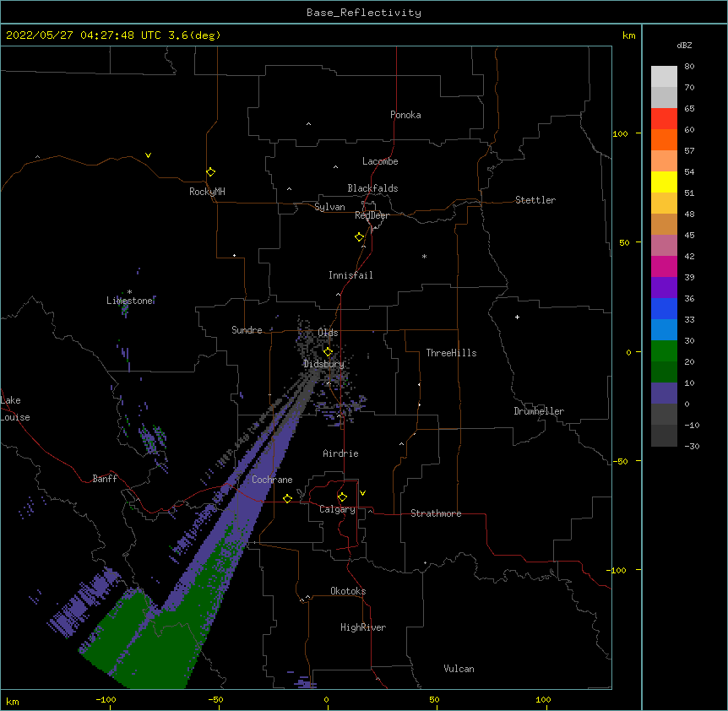
Task: Select the slate purple 0-10 dBZ swatch
Action: pyautogui.click(x=664, y=393)
